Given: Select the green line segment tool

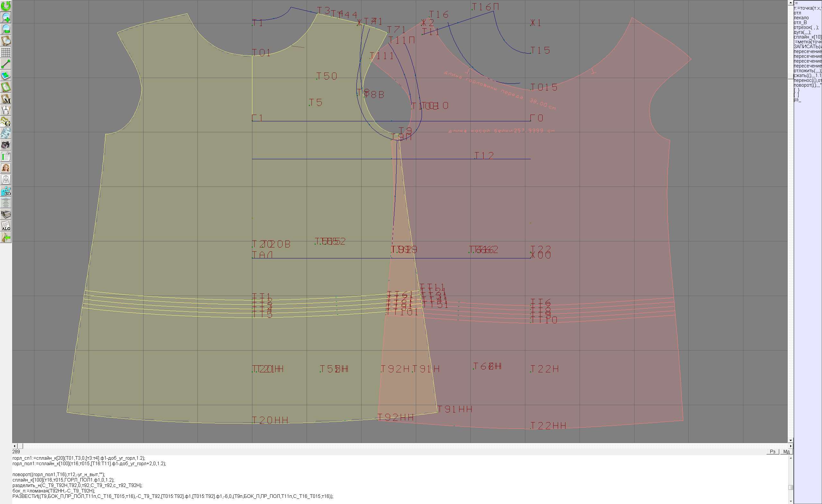Looking at the screenshot, I should tap(6, 64).
